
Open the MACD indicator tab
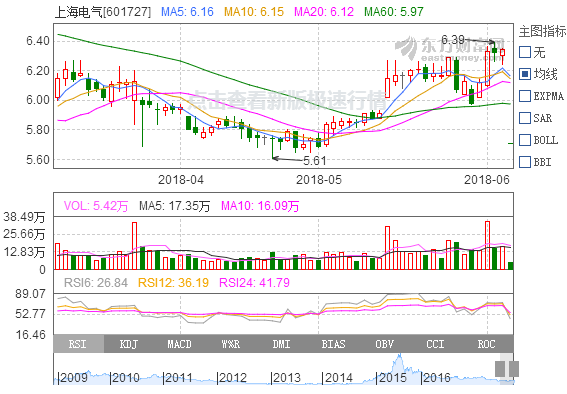(x=180, y=344)
